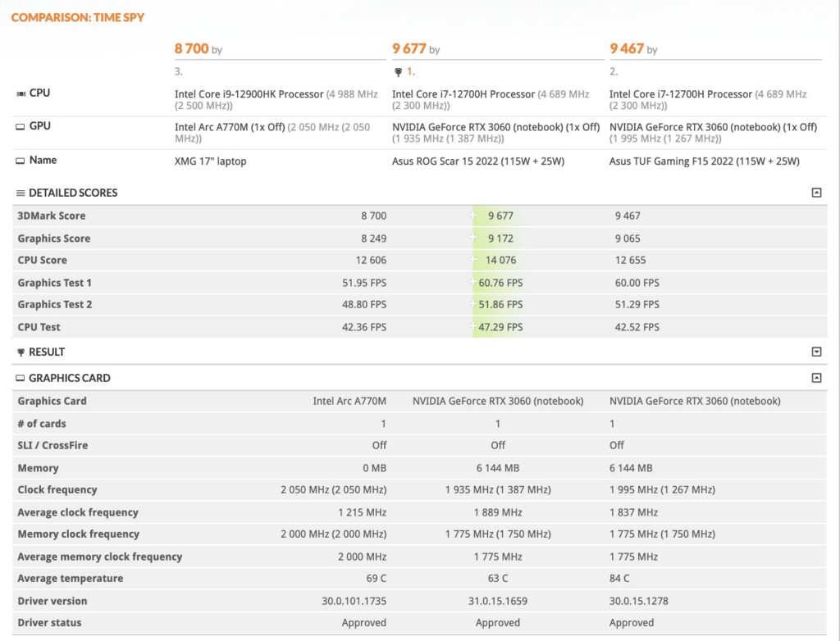This screenshot has width=840, height=641.
Task: Click the CPU chip icon
Action: coord(21,93)
